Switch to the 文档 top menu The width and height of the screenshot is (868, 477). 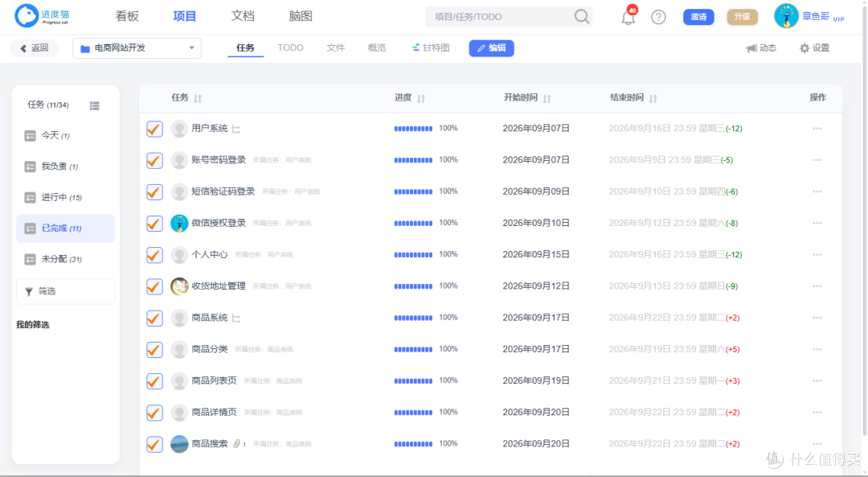click(243, 16)
